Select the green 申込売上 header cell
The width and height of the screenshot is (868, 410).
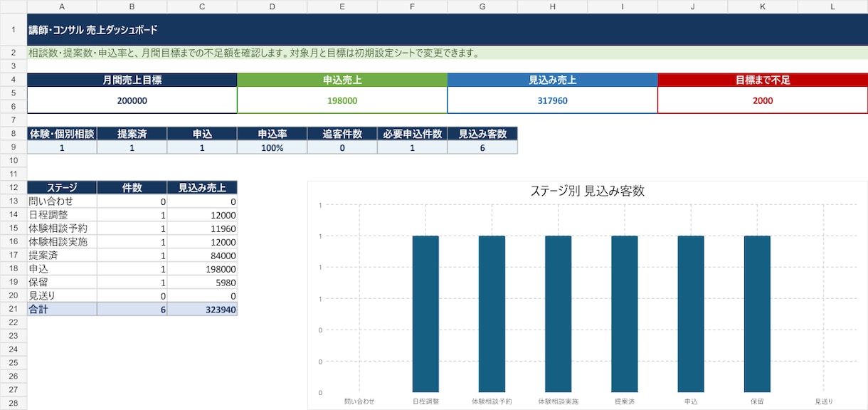[x=342, y=80]
